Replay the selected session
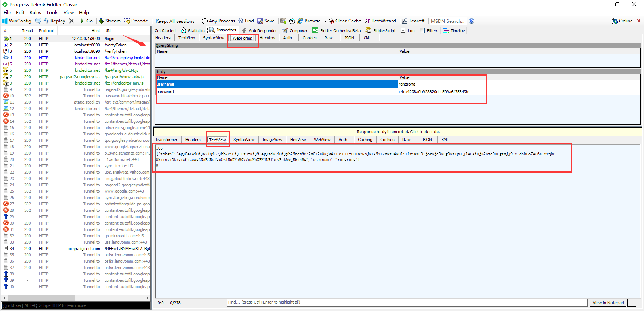The height and width of the screenshot is (311, 644). point(54,21)
